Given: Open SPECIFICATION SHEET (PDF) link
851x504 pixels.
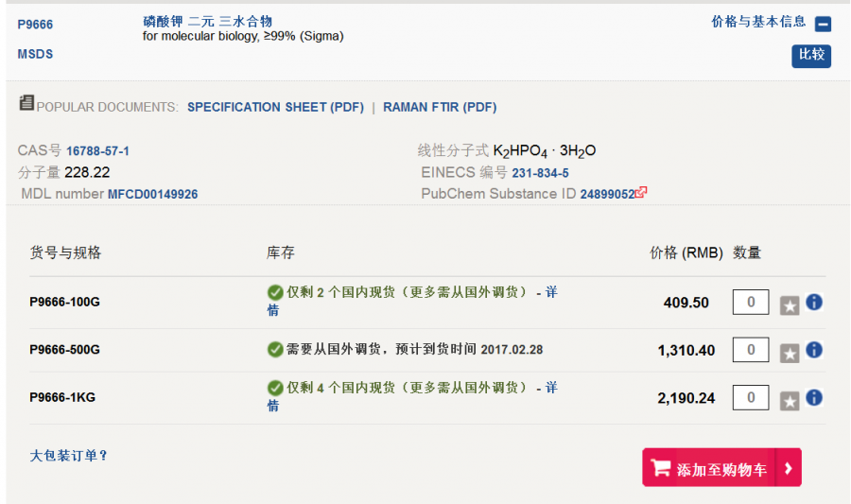Looking at the screenshot, I should click(x=275, y=107).
